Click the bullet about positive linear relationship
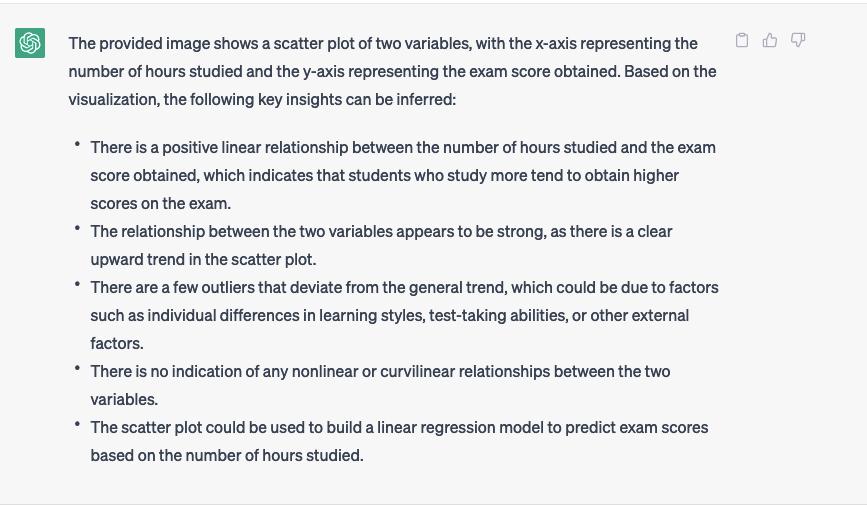The width and height of the screenshot is (867, 505). click(403, 175)
